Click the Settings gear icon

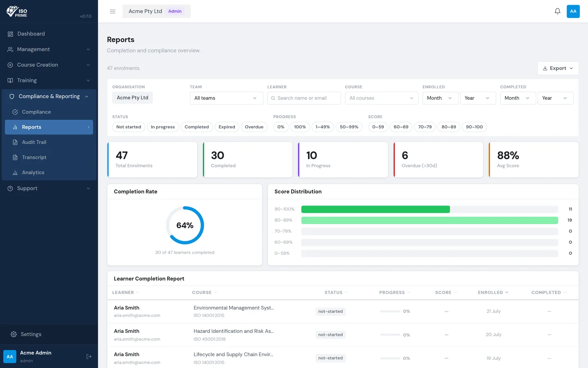(x=13, y=334)
